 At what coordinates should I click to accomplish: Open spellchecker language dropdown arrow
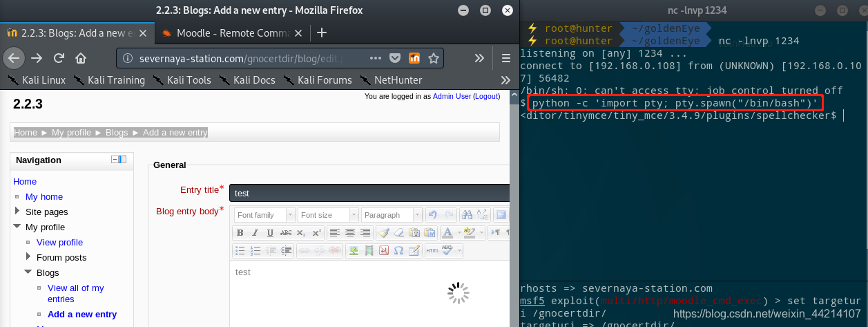point(459,251)
